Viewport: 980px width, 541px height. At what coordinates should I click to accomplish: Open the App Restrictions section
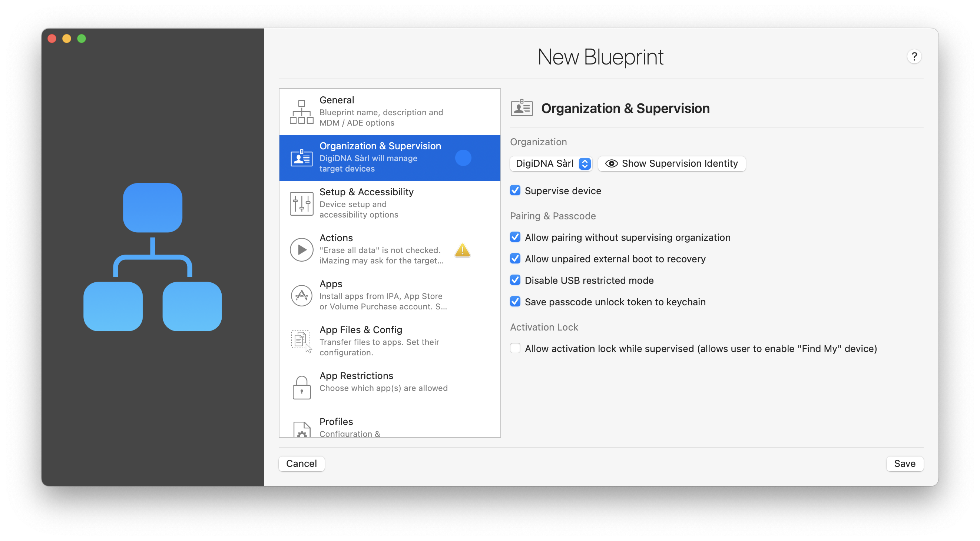point(390,387)
